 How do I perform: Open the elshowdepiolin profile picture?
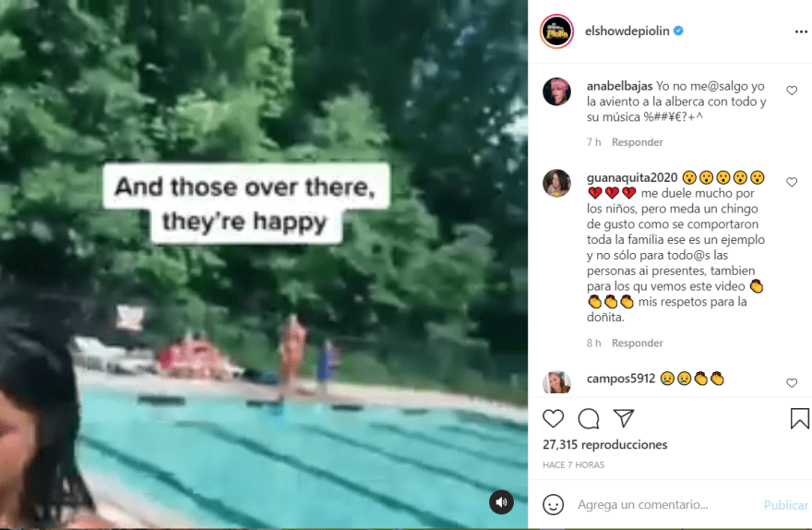pyautogui.click(x=556, y=31)
